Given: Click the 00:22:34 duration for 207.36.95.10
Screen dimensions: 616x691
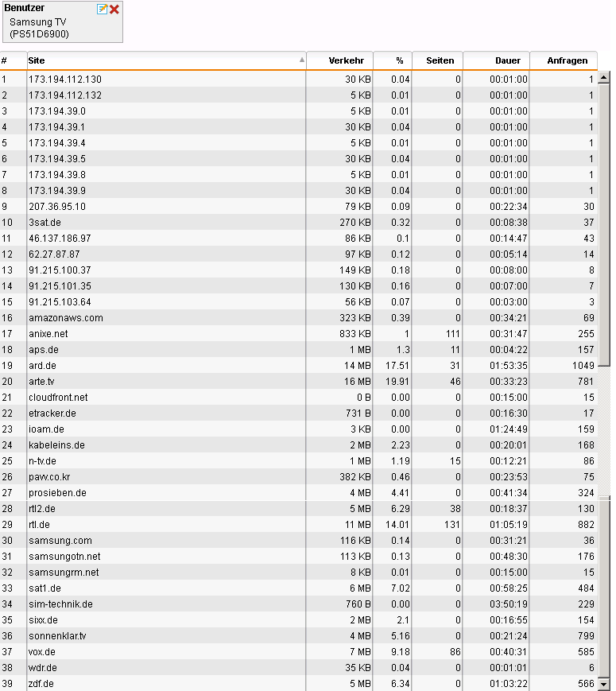Looking at the screenshot, I should pos(509,207).
